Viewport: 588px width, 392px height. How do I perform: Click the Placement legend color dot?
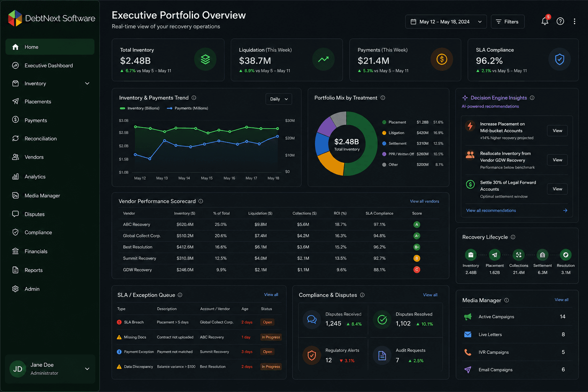tap(384, 122)
